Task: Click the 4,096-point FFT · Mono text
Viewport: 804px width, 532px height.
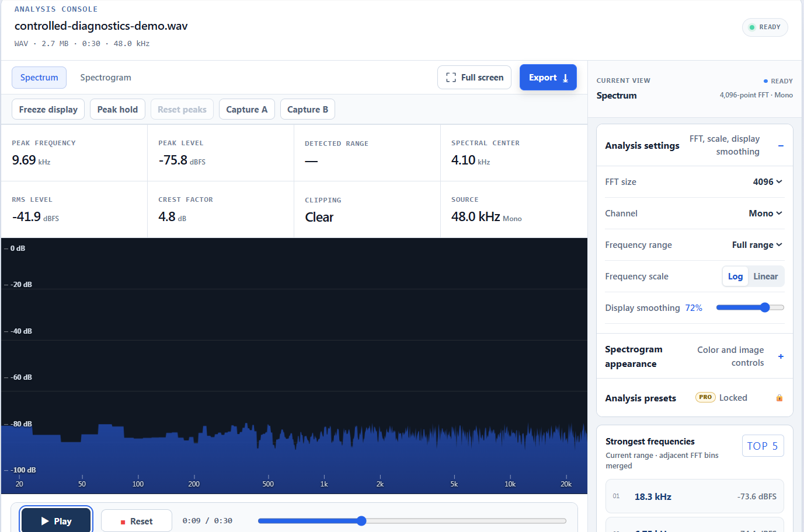Action: 756,95
